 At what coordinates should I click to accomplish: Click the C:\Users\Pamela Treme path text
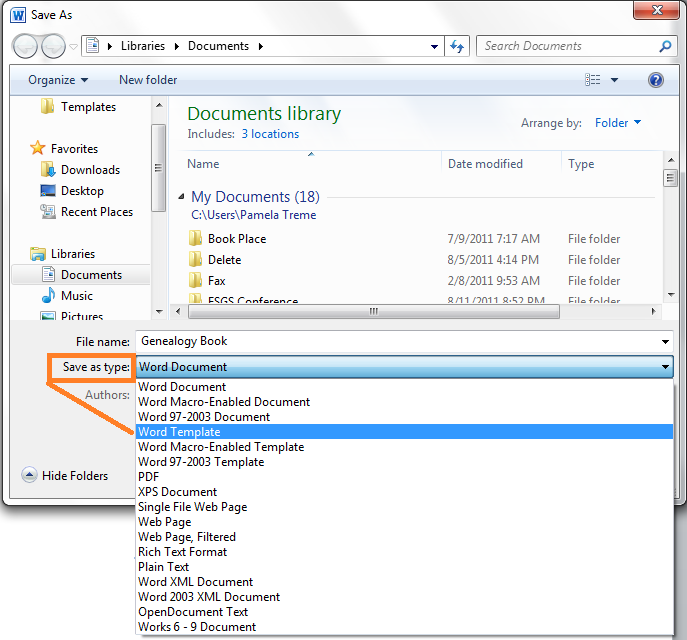point(254,215)
